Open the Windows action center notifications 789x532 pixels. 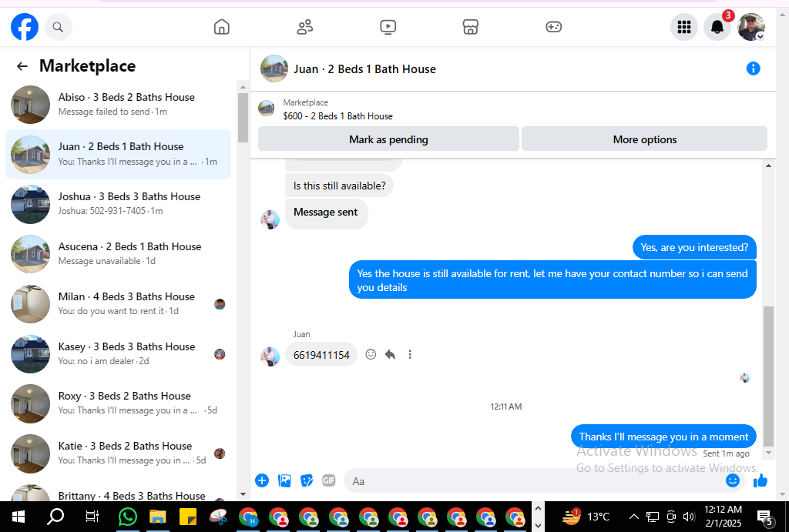(x=765, y=517)
